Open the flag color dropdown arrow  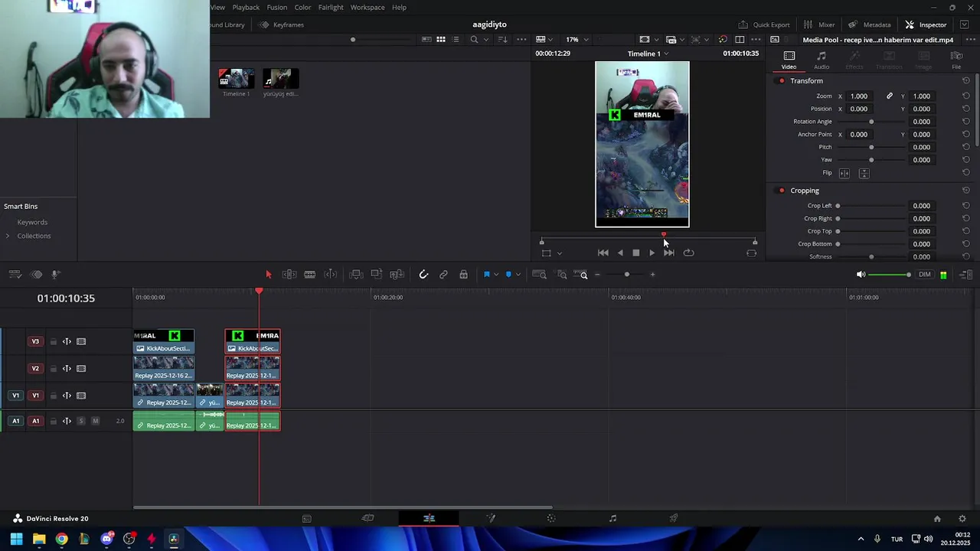tap(496, 275)
